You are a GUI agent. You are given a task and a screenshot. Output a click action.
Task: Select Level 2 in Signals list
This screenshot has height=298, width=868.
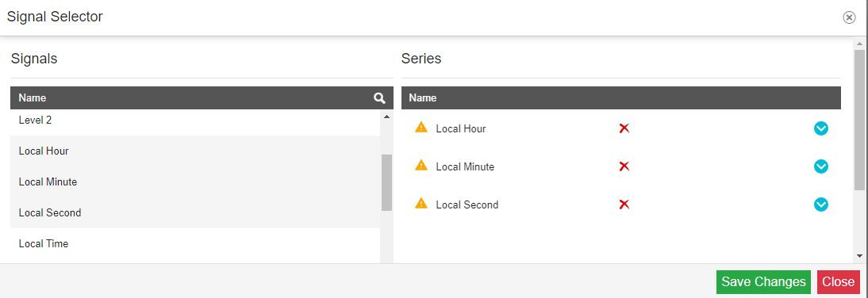pyautogui.click(x=195, y=121)
